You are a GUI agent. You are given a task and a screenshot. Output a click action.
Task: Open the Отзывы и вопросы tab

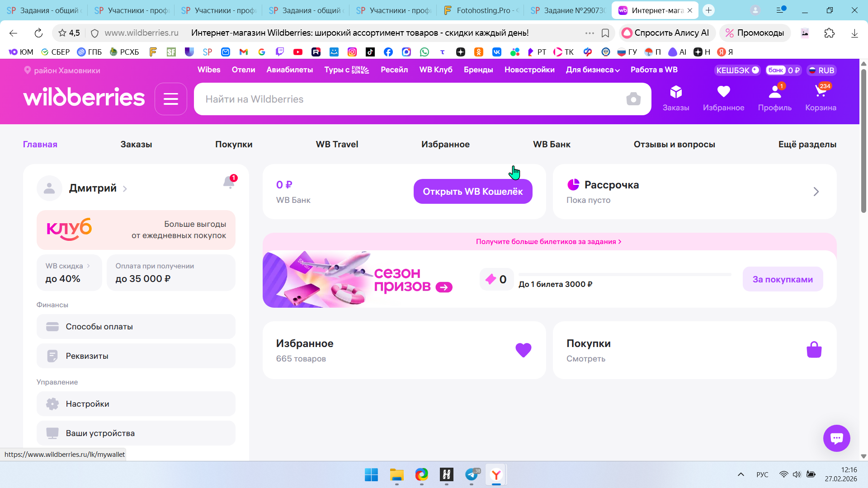click(674, 144)
